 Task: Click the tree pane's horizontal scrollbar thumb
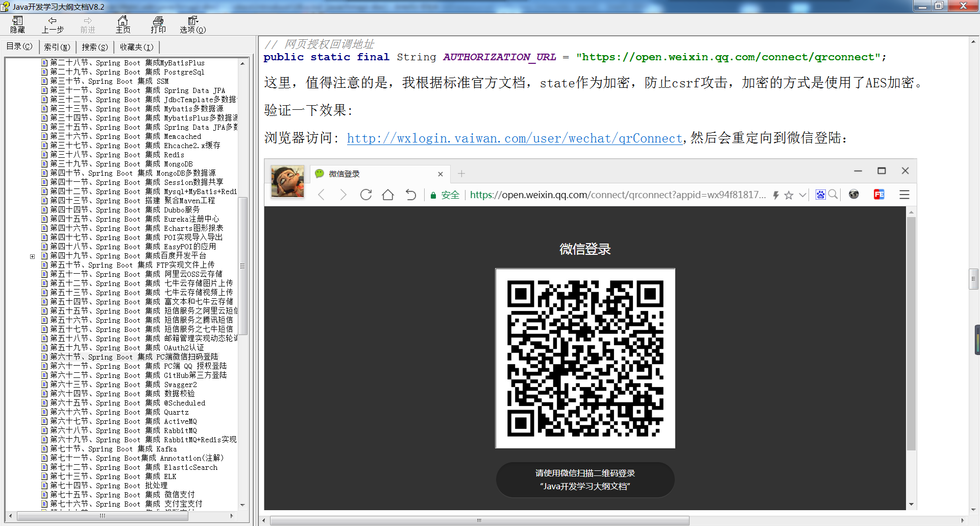(x=103, y=516)
